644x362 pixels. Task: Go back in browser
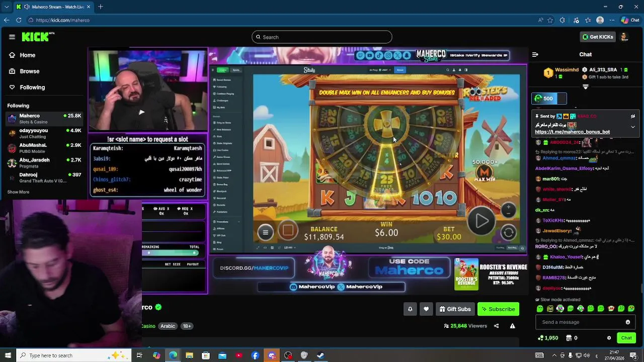6,20
